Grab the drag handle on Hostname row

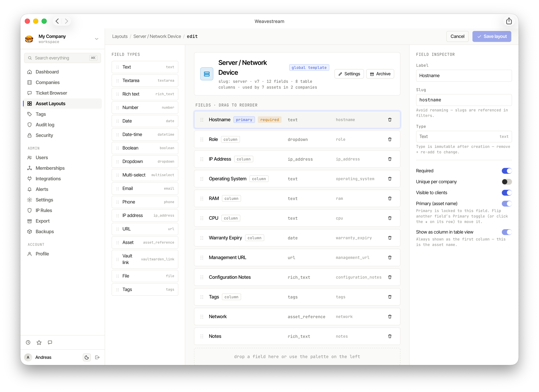point(202,120)
